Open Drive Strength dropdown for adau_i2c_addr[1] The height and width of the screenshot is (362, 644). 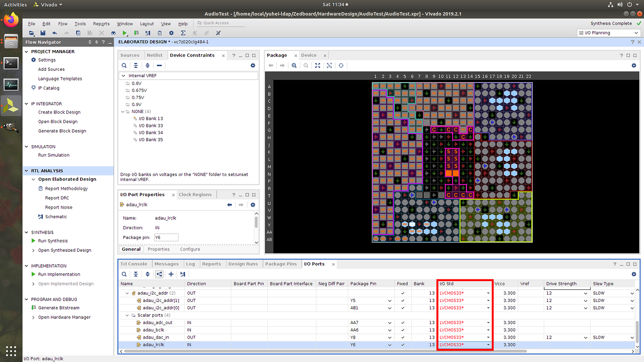click(586, 300)
